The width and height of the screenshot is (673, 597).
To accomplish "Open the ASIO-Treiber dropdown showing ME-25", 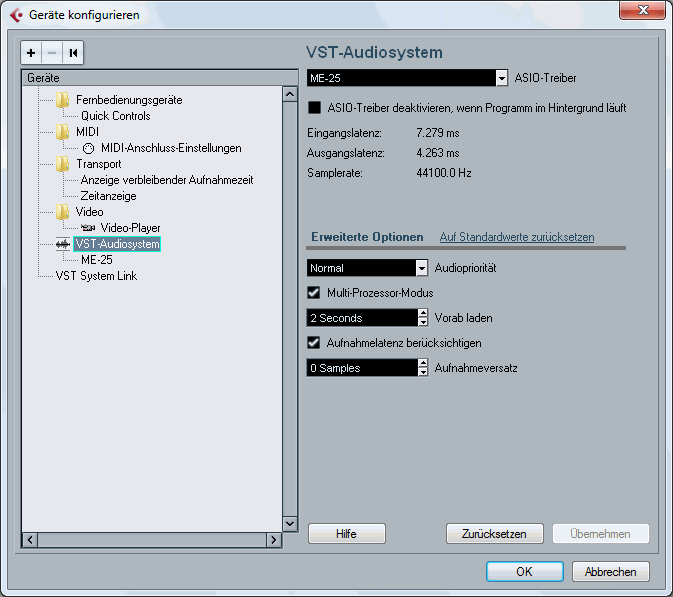I will [x=501, y=78].
